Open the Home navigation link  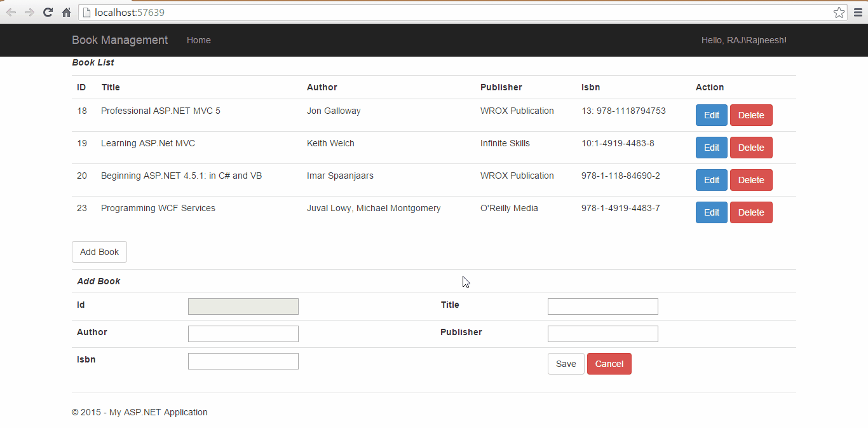(198, 40)
